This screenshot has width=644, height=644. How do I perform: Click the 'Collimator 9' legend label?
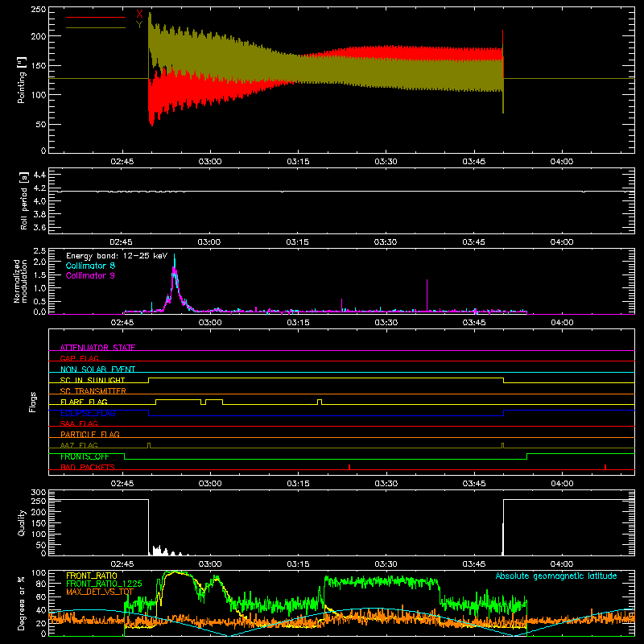click(90, 275)
